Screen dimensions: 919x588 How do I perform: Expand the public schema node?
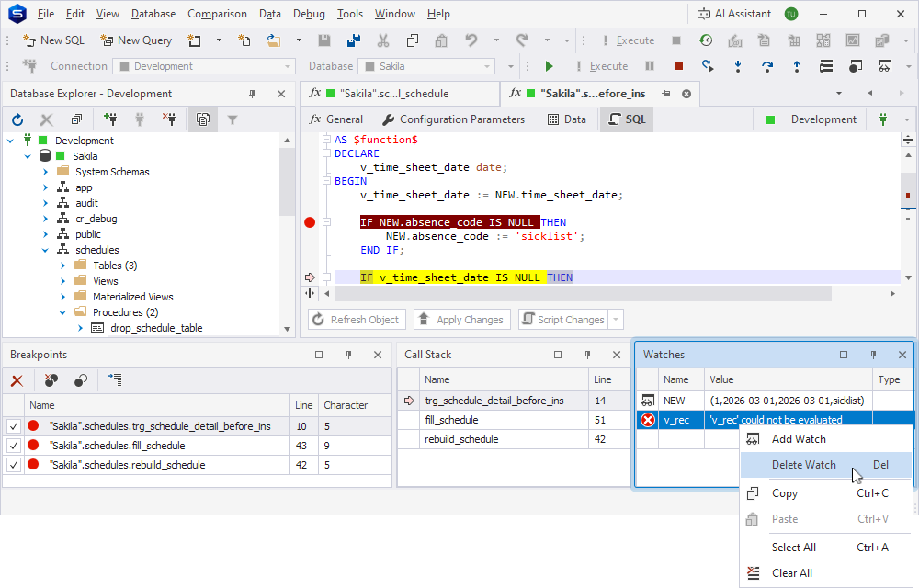coord(45,234)
